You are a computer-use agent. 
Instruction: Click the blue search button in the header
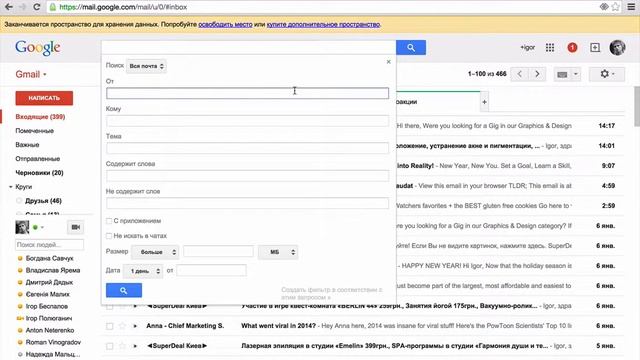pos(411,48)
